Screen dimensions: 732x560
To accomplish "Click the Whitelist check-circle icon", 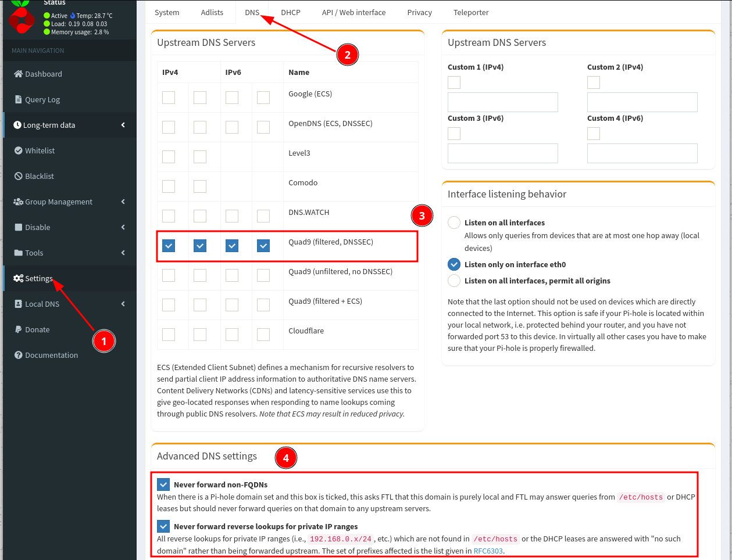I will coord(19,150).
